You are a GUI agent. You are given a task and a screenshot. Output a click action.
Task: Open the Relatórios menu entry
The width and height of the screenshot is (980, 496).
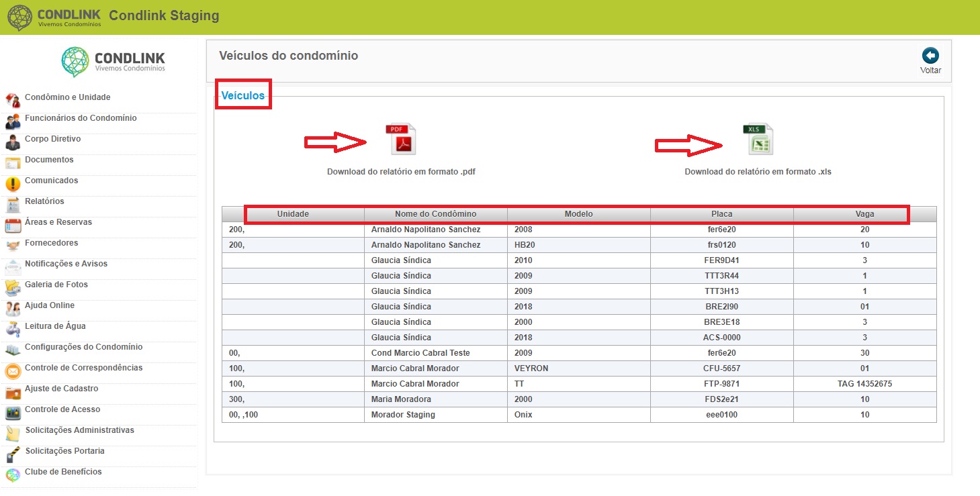pyautogui.click(x=44, y=201)
